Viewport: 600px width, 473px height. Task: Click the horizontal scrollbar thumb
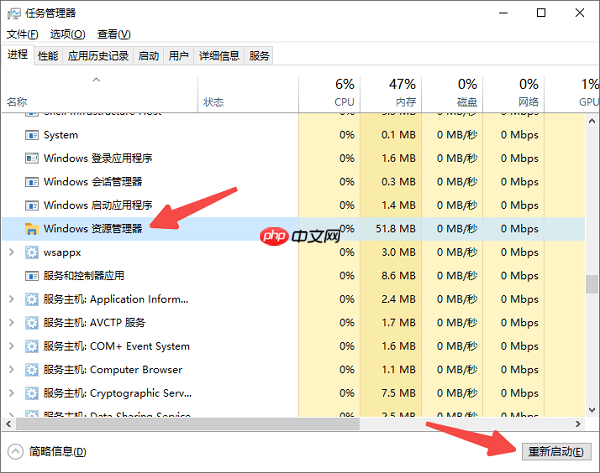click(x=188, y=424)
